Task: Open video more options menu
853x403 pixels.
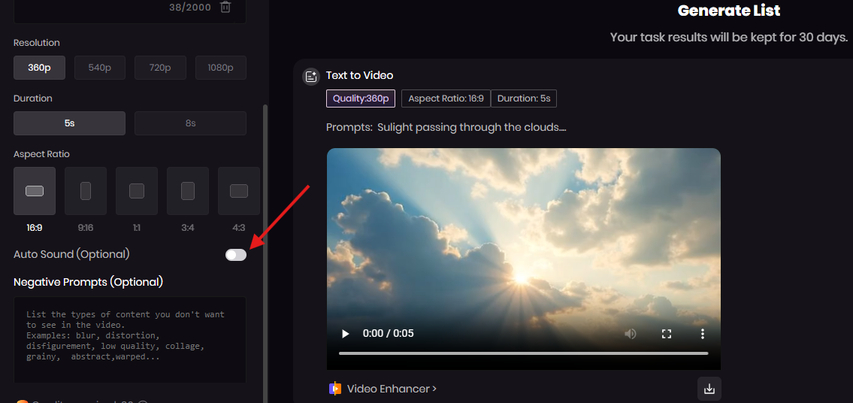Action: 703,334
